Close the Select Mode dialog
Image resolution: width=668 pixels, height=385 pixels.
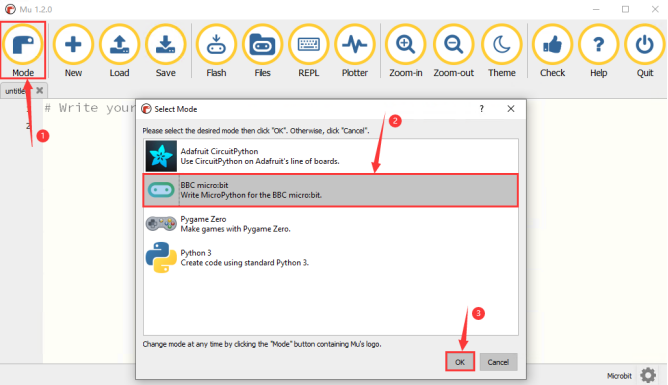click(511, 109)
